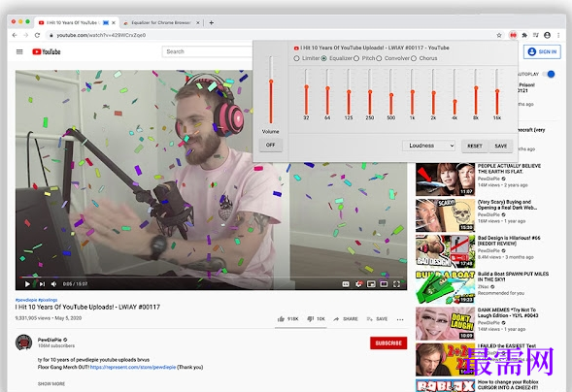Viewport: 572px width, 392px height.
Task: Open the Equalizer extension icon in toolbar
Action: click(x=514, y=35)
